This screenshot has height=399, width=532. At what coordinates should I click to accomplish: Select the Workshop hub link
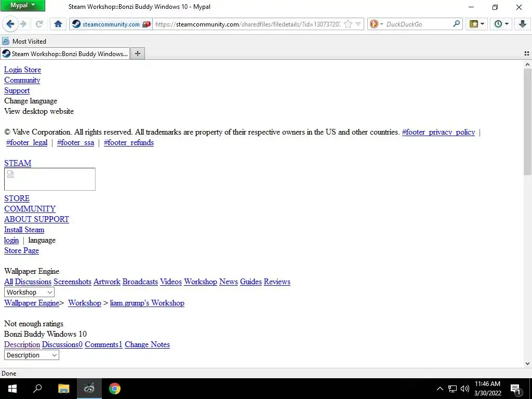click(x=201, y=282)
